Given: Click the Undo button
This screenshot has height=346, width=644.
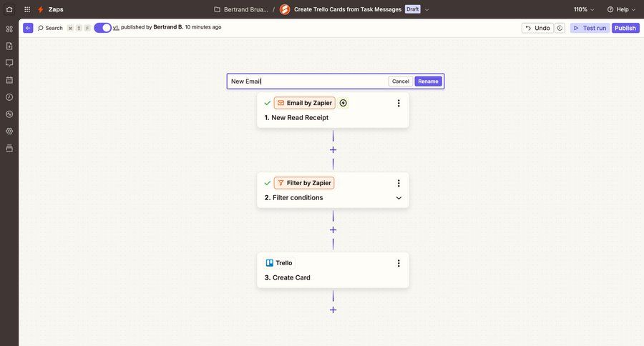Looking at the screenshot, I should click(537, 28).
